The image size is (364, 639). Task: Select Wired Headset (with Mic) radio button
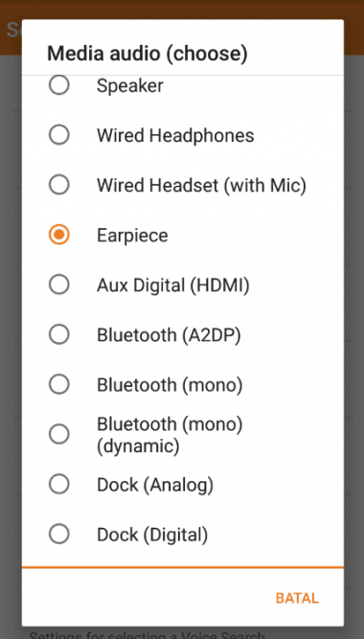point(59,185)
